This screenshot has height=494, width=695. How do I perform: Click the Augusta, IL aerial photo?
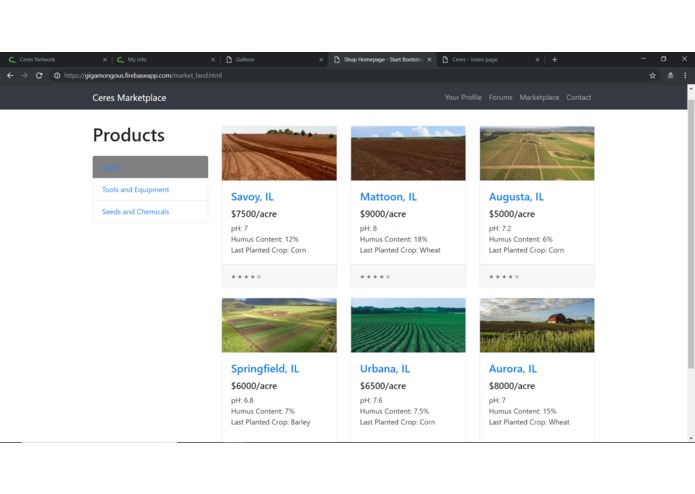pyautogui.click(x=537, y=153)
